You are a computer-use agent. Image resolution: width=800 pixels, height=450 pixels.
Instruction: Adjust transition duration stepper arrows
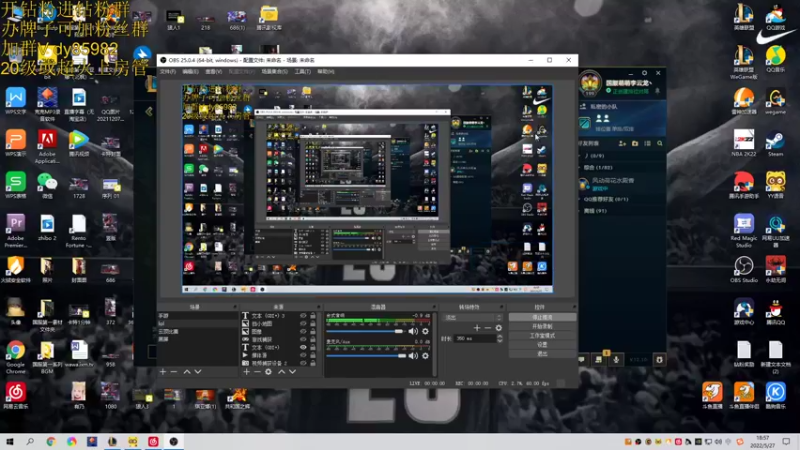tap(499, 338)
